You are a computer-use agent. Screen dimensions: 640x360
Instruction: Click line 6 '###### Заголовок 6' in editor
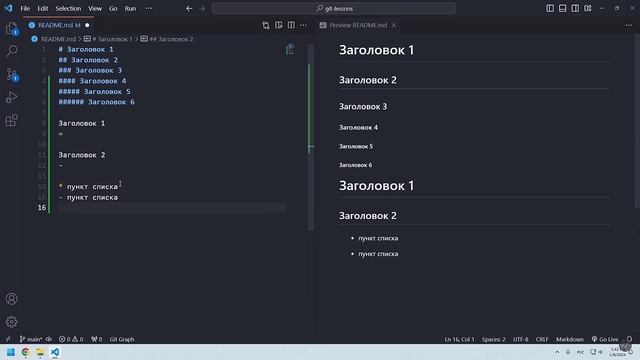pyautogui.click(x=96, y=102)
